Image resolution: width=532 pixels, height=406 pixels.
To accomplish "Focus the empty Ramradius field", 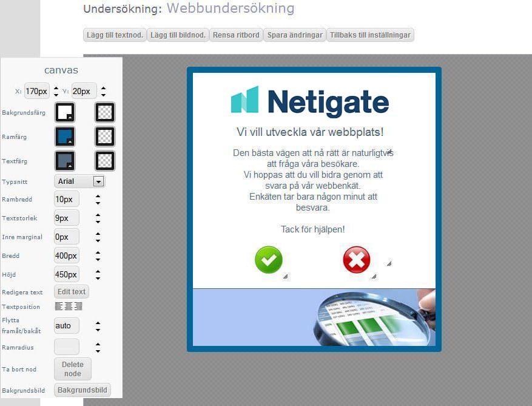I will pos(67,347).
